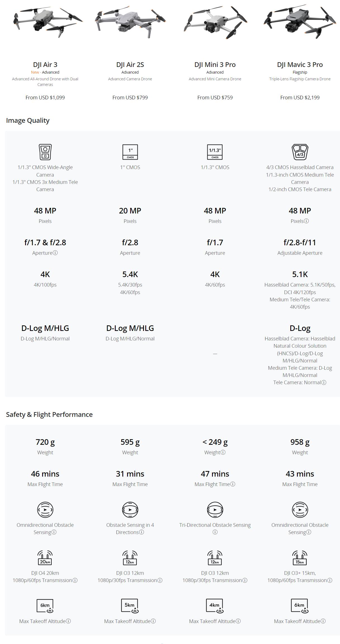Click the 1" CMOS sensor icon for Air 2S
This screenshot has width=340, height=644.
coord(130,152)
